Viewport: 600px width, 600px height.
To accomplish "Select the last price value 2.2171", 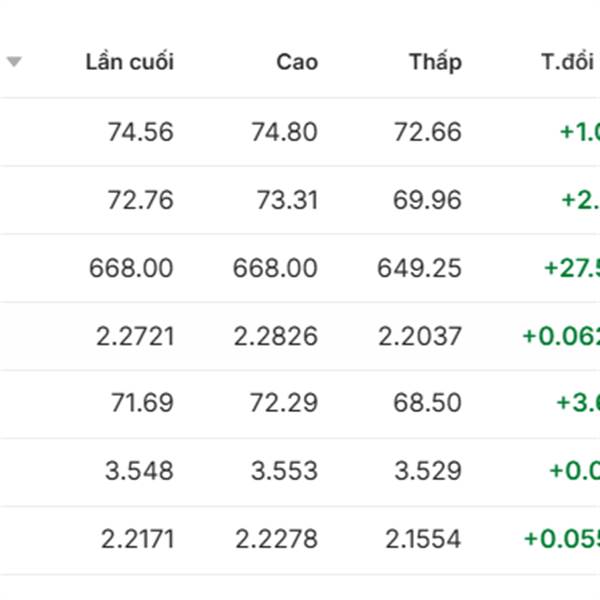I will [137, 540].
